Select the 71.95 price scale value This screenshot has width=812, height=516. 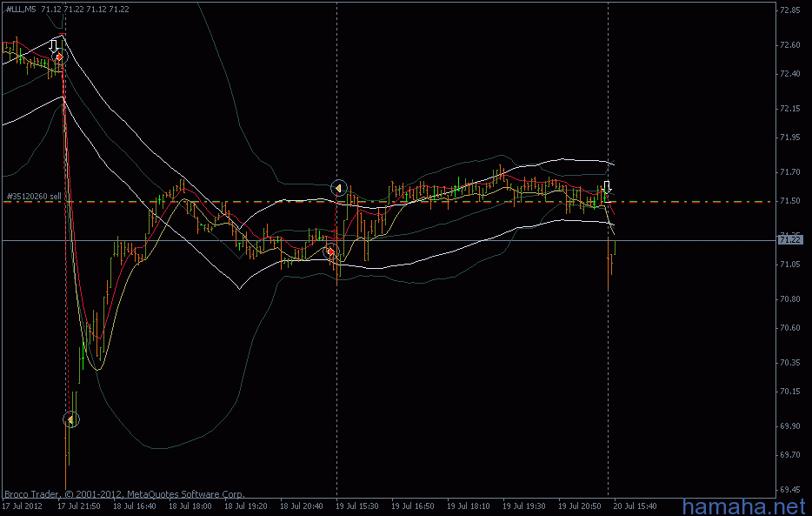point(789,137)
